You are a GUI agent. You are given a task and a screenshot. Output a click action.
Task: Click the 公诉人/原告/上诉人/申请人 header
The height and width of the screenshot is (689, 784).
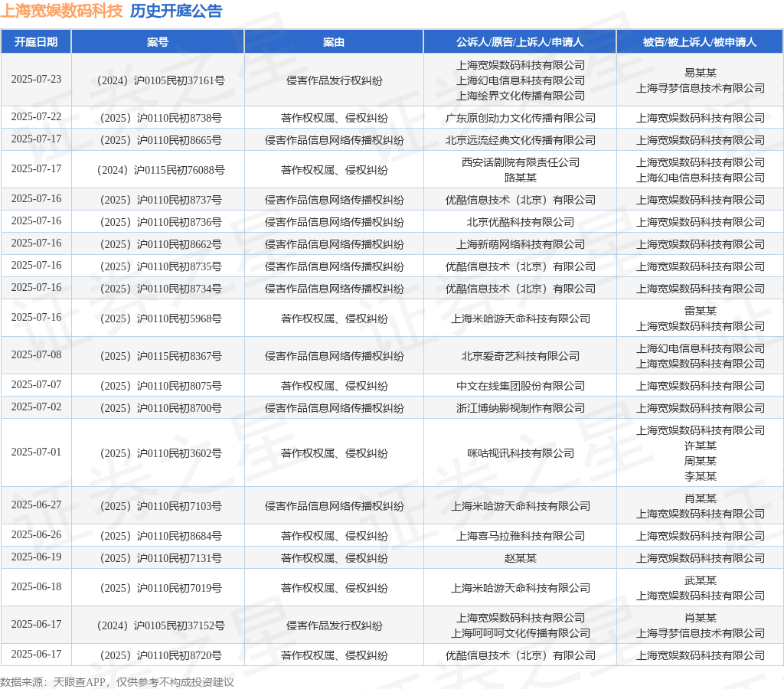[x=520, y=42]
